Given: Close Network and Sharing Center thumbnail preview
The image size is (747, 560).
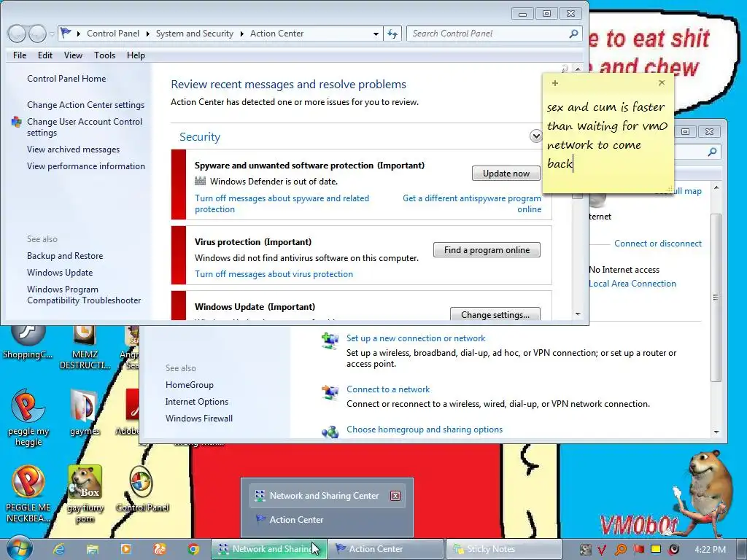Looking at the screenshot, I should tap(395, 496).
